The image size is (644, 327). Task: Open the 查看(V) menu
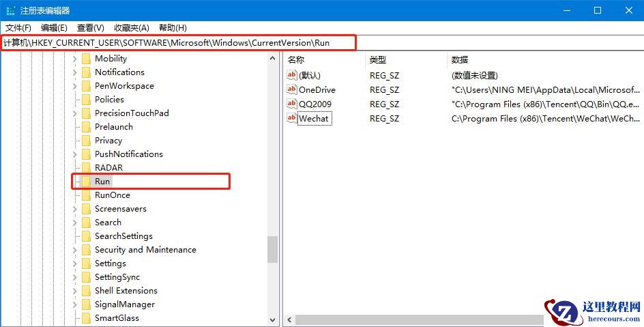[90, 28]
